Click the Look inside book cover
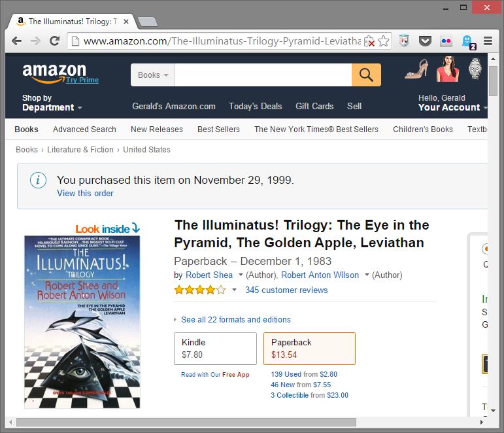 click(82, 322)
